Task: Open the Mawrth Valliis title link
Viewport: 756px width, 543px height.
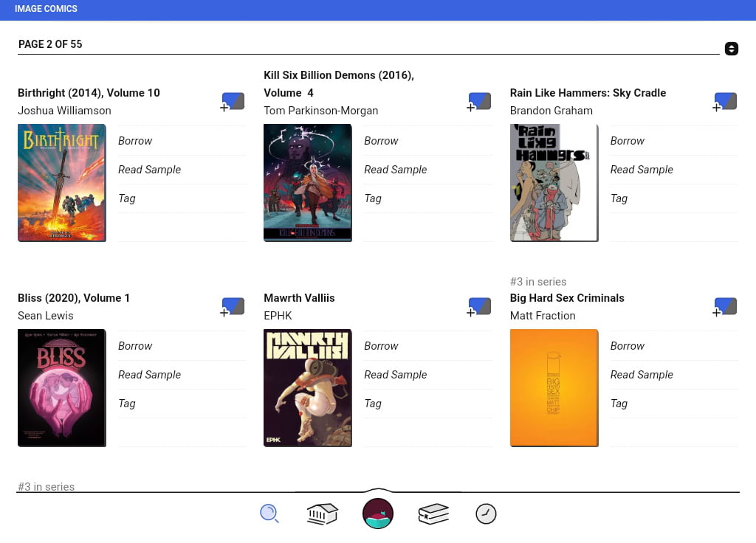Action: pos(299,298)
